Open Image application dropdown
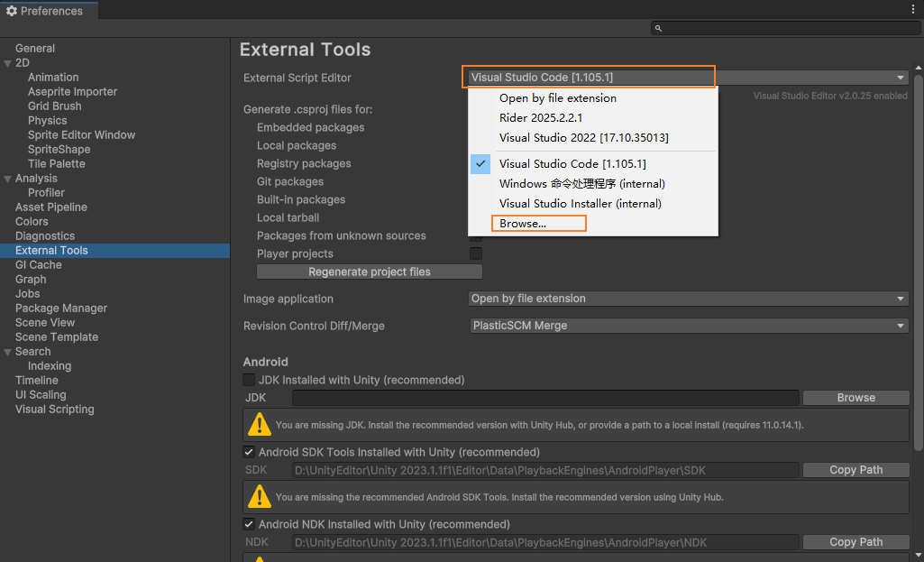The image size is (924, 562). click(x=689, y=299)
